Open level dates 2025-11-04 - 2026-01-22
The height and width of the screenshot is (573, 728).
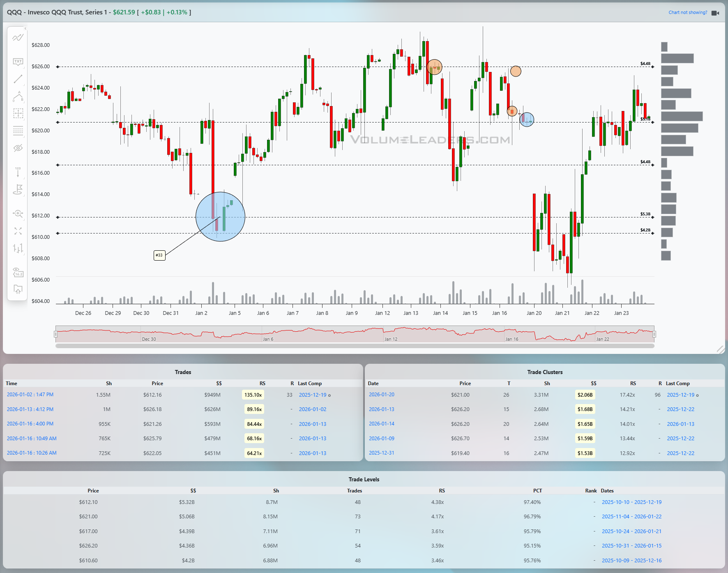(x=631, y=517)
